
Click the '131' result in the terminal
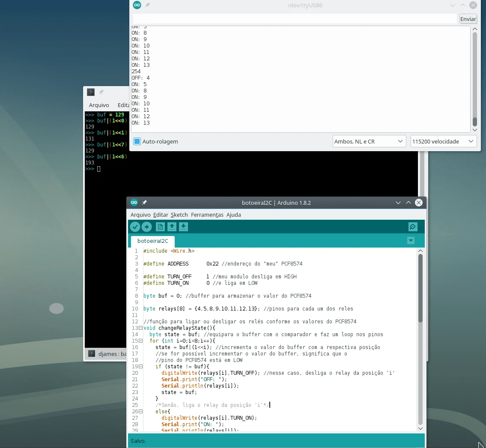(x=89, y=139)
